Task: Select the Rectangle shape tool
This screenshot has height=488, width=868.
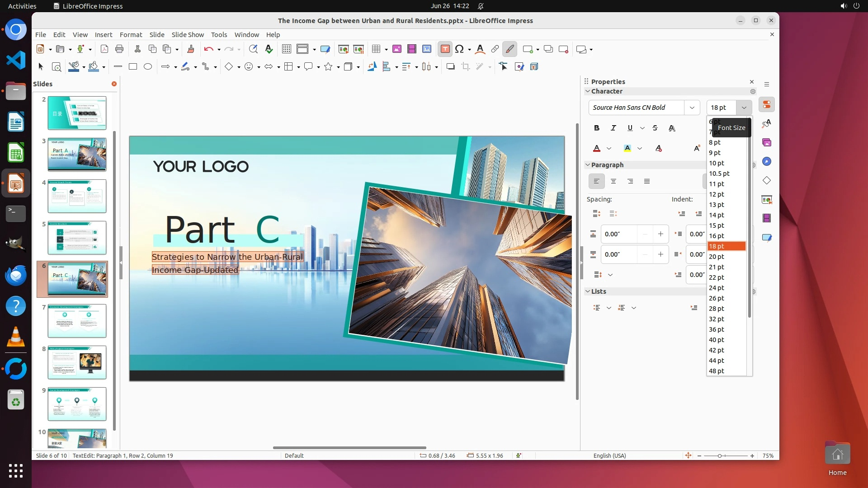Action: point(133,67)
